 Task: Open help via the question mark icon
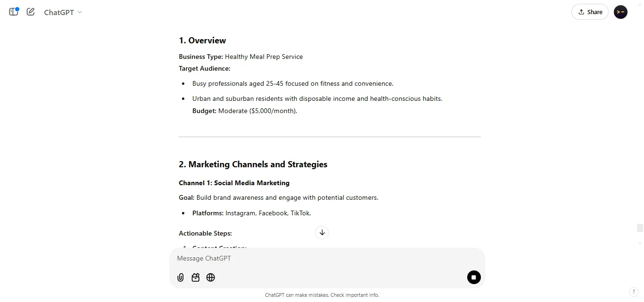[634, 292]
